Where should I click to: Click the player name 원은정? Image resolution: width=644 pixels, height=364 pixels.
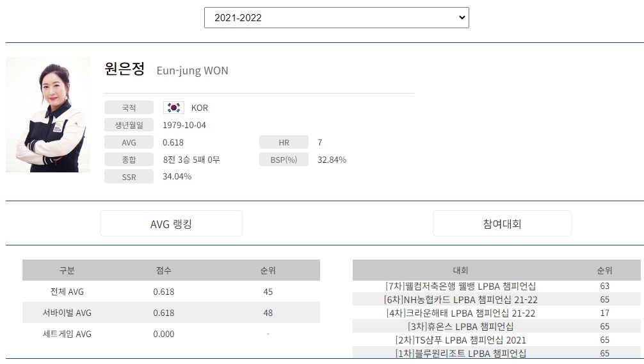pyautogui.click(x=124, y=69)
